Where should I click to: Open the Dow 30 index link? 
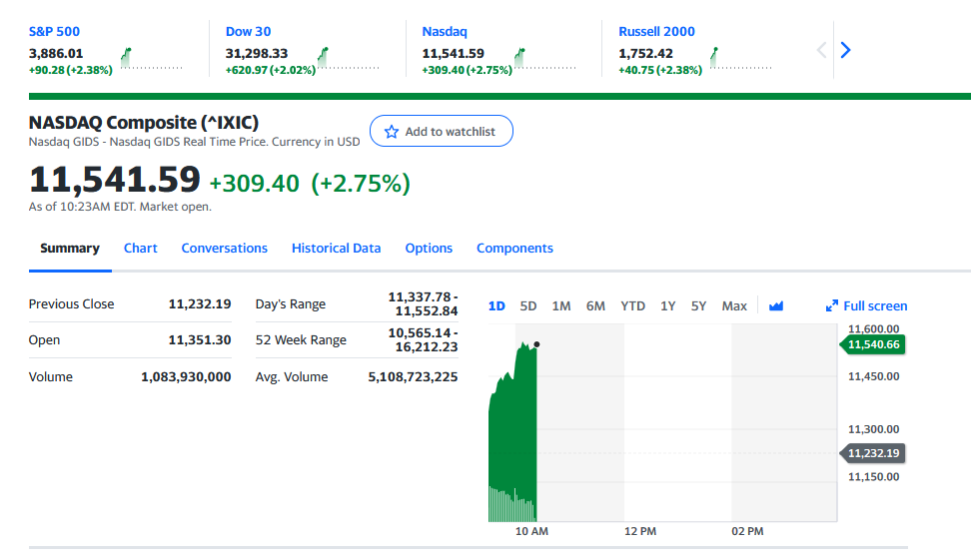[248, 32]
